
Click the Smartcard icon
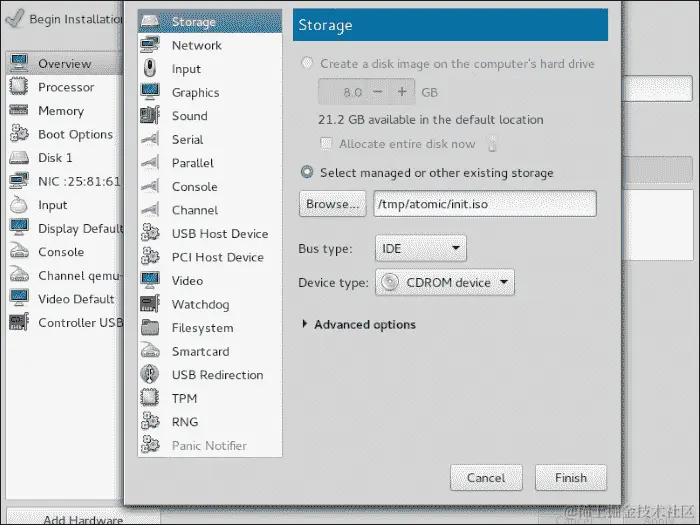tap(150, 351)
